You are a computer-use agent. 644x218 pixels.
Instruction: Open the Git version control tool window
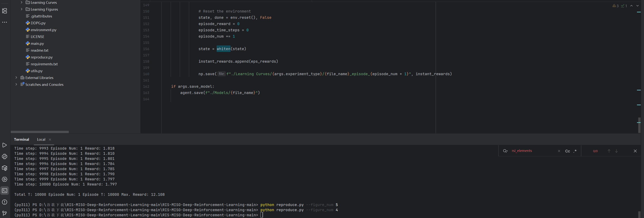[5, 213]
